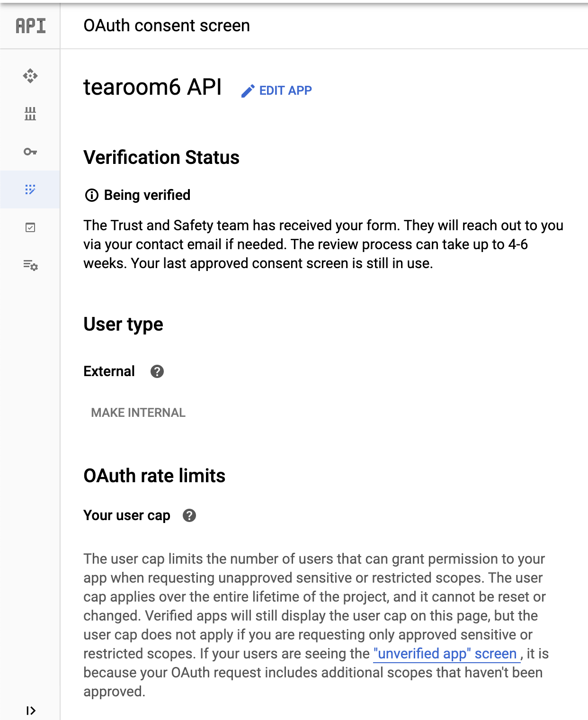588x720 pixels.
Task: Click the info icon next to Being verified
Action: click(x=91, y=195)
